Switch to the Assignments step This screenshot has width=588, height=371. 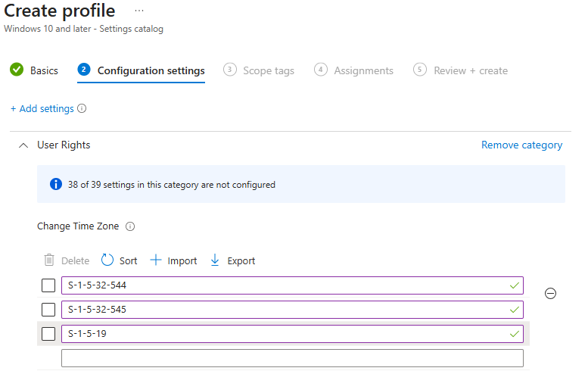tap(353, 70)
